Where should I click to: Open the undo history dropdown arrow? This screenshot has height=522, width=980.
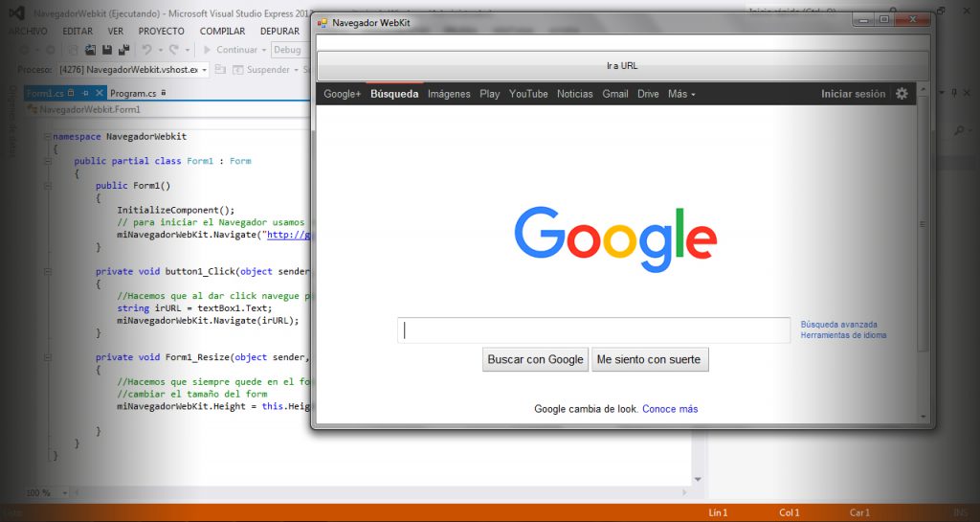pos(161,50)
